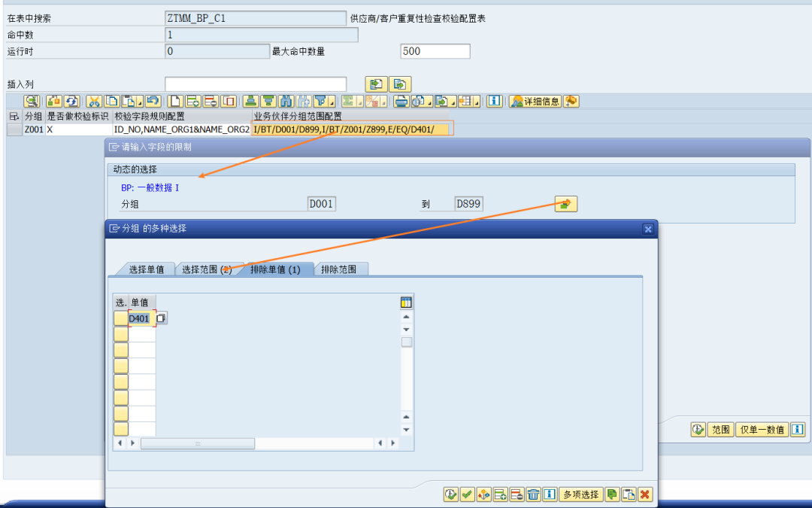Create a new blank row icon
Image resolution: width=812 pixels, height=508 pixels.
coord(175,101)
